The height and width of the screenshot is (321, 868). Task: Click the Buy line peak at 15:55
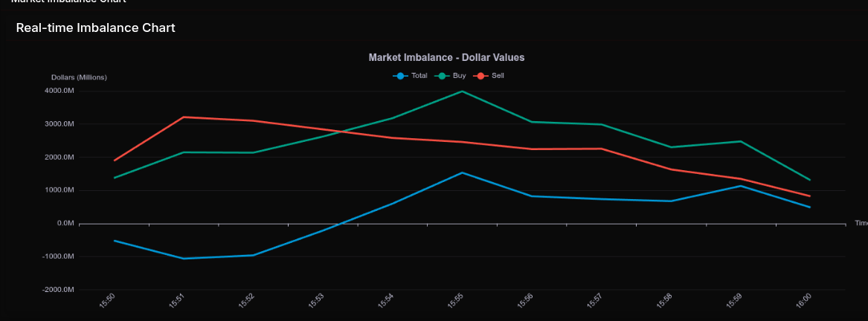click(x=462, y=91)
